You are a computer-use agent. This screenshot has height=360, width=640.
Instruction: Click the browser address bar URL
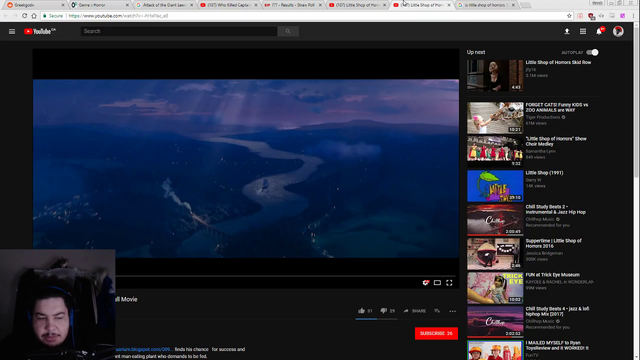[118, 16]
